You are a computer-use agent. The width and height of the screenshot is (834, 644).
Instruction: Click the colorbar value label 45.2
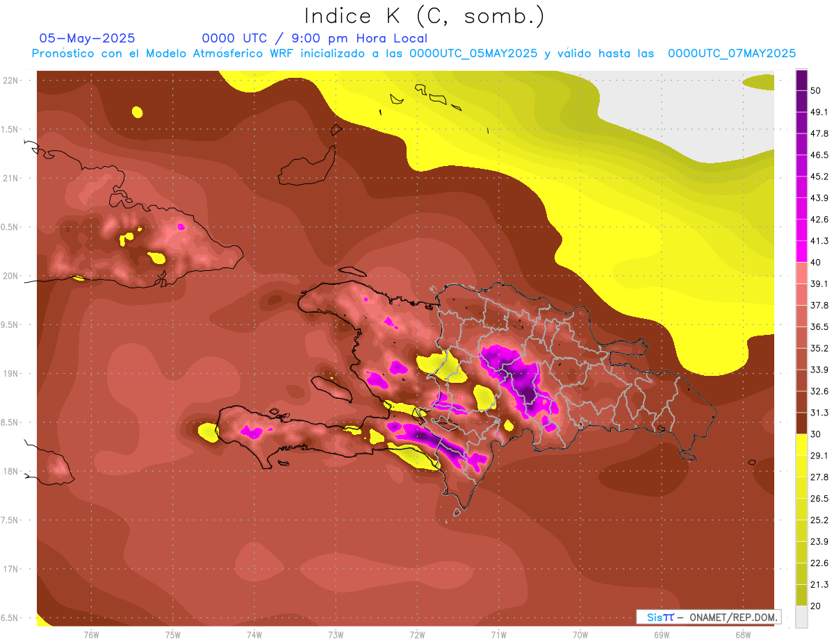point(819,176)
